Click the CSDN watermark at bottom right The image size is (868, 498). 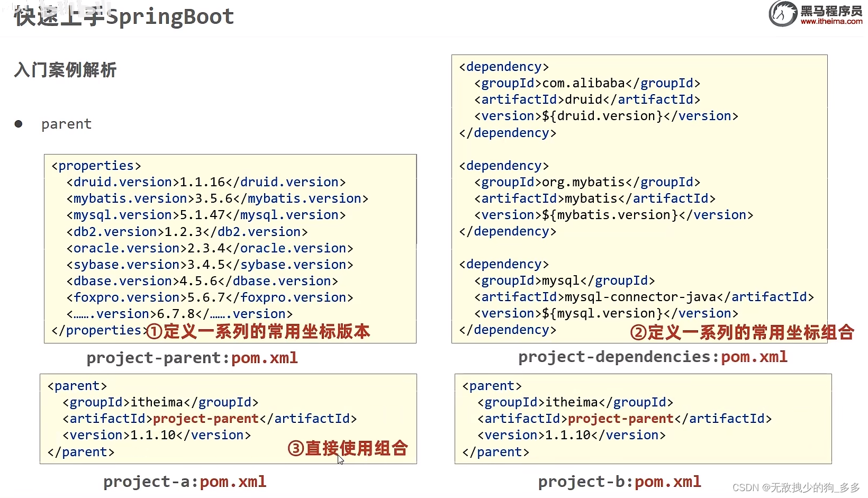[793, 488]
